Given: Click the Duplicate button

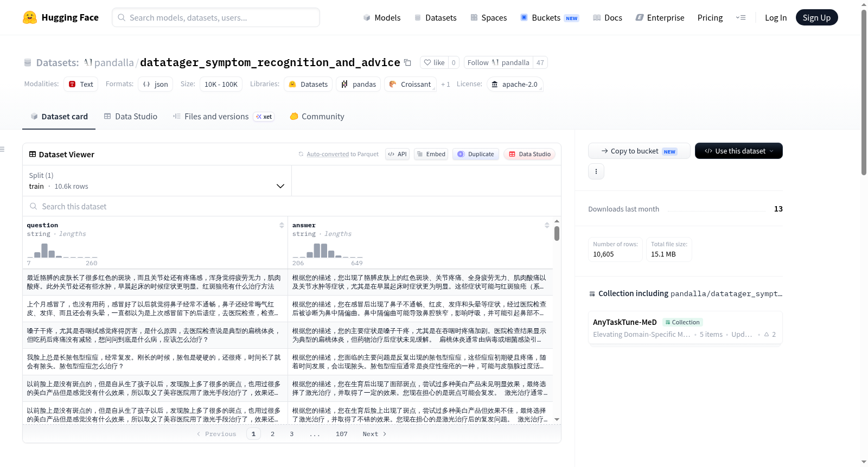Looking at the screenshot, I should tap(476, 154).
